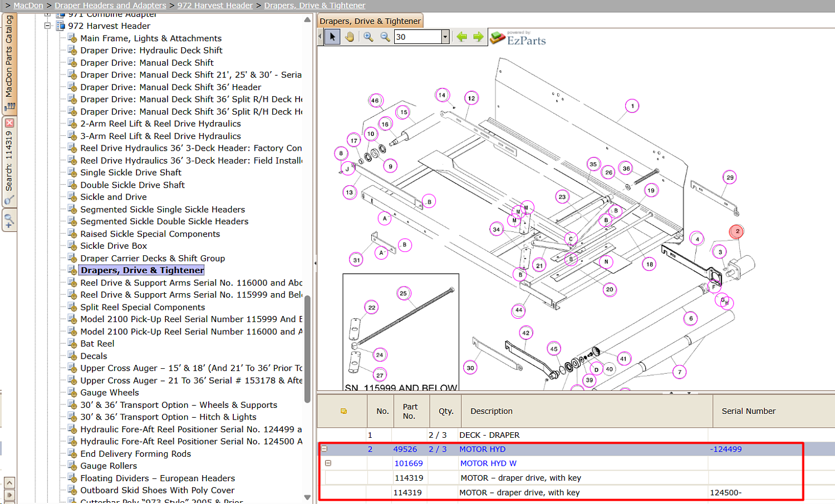835x504 pixels.
Task: Open Single Sickle Drive Shaft
Action: [x=131, y=173]
